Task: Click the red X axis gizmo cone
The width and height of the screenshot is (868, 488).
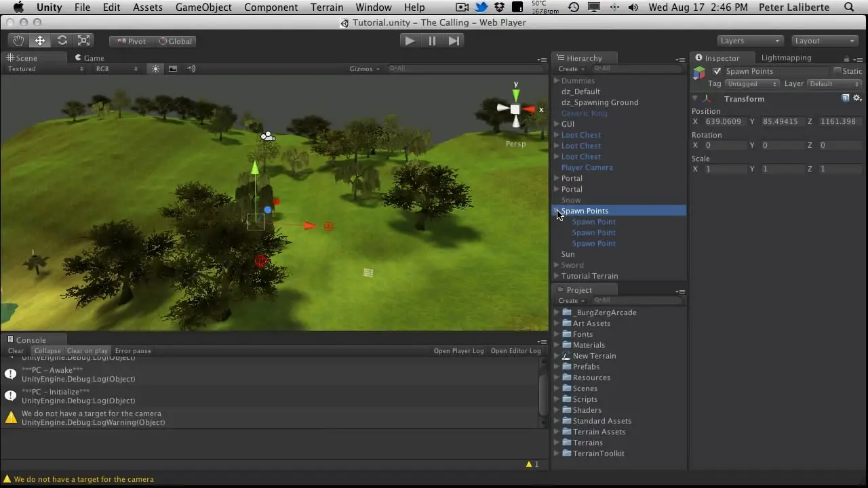Action: pos(530,109)
